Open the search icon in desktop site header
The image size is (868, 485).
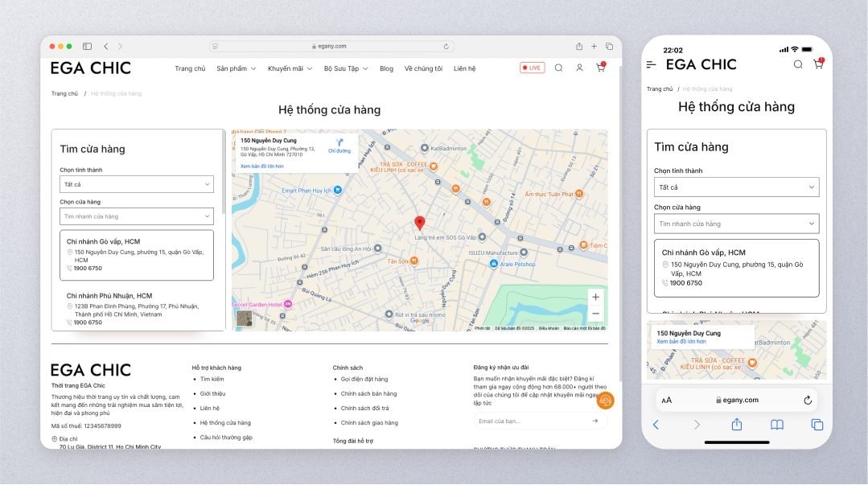click(x=558, y=68)
